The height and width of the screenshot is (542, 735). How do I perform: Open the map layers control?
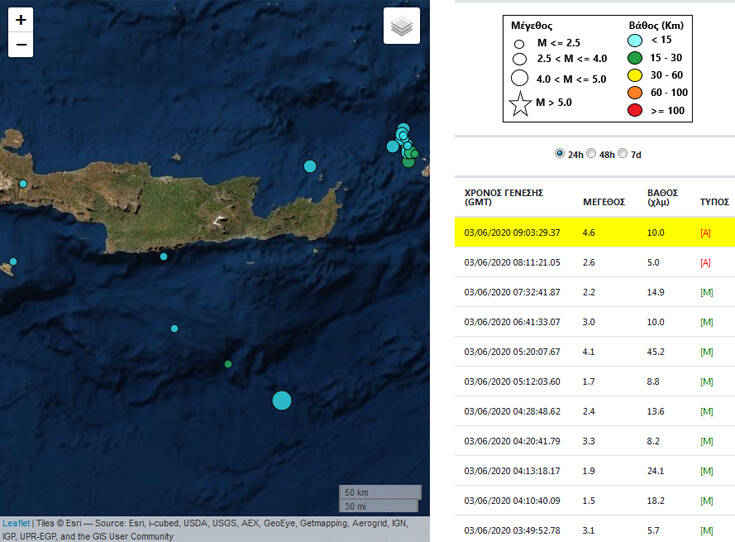[402, 26]
